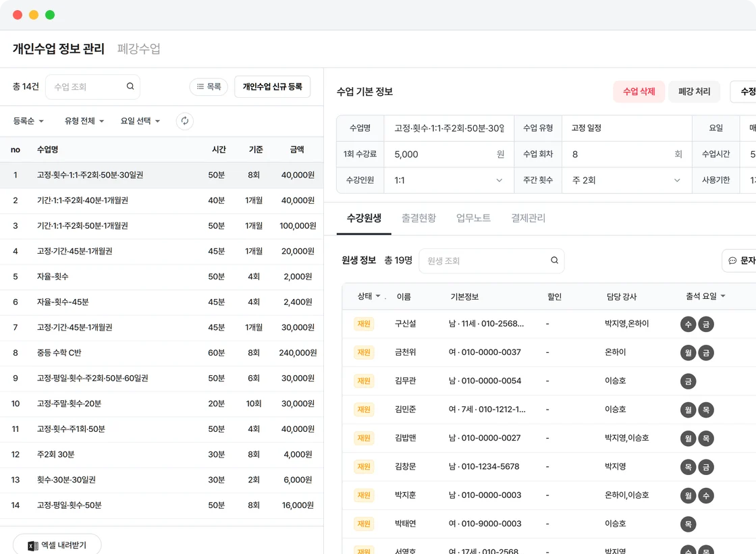Image resolution: width=756 pixels, height=554 pixels.
Task: Open the 유형 전체 filter dropdown
Action: point(84,121)
